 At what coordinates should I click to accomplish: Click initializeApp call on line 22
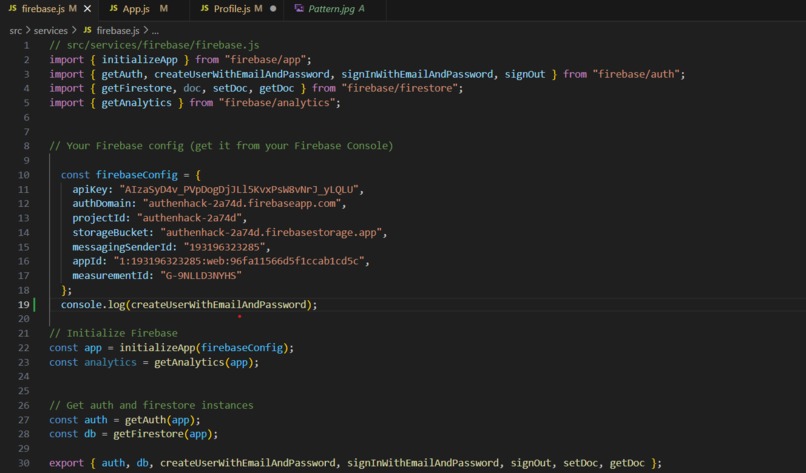157,348
